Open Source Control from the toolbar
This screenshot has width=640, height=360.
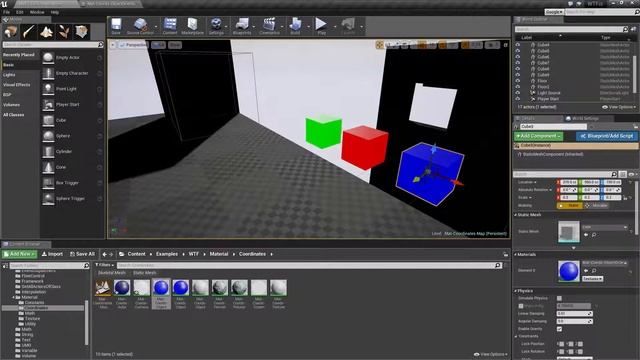click(x=140, y=26)
